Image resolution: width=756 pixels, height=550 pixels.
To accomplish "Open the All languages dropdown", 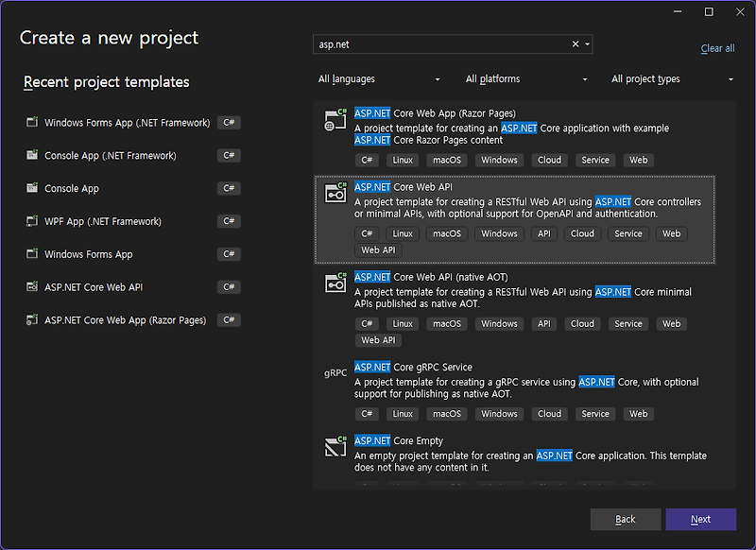I will [380, 78].
